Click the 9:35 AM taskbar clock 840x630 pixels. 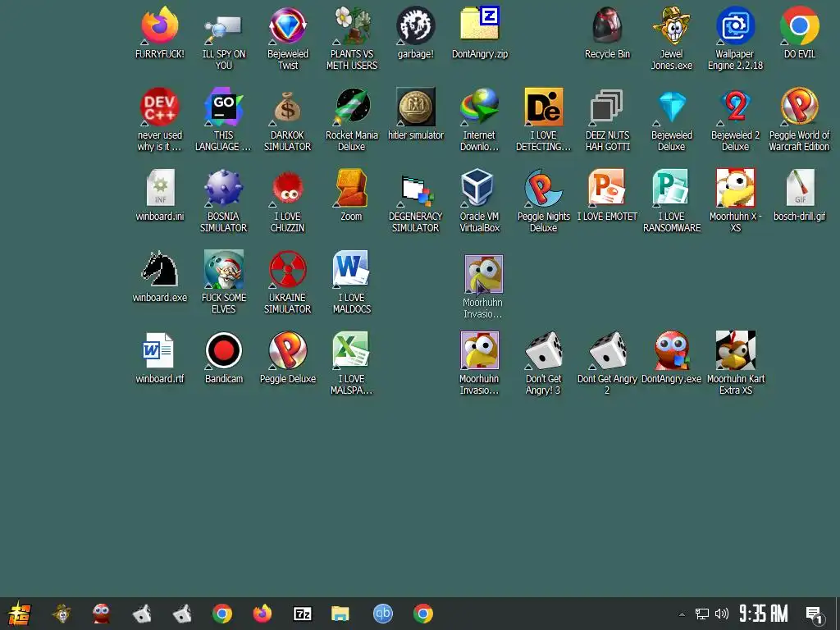[x=764, y=614]
